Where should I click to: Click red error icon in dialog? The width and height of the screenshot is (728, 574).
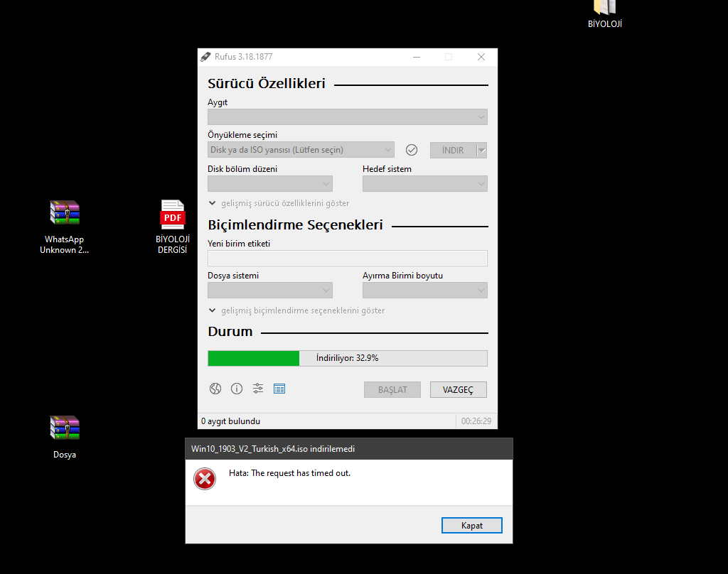tap(205, 479)
